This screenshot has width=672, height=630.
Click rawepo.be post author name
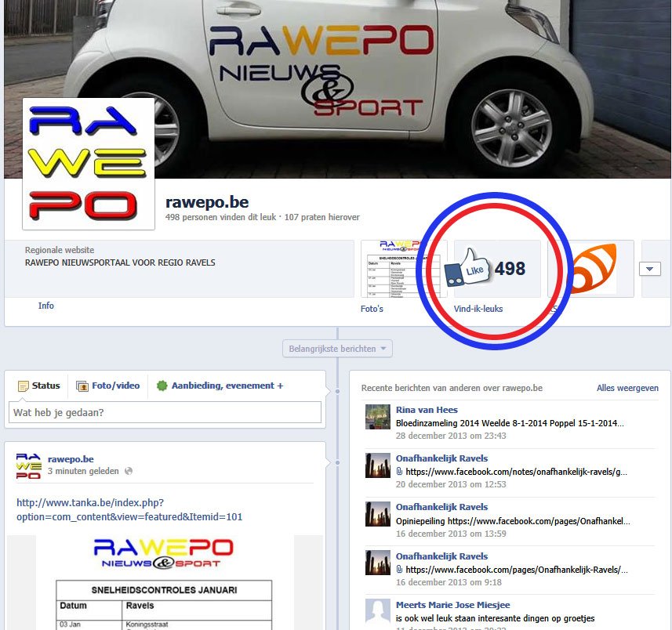pyautogui.click(x=71, y=459)
